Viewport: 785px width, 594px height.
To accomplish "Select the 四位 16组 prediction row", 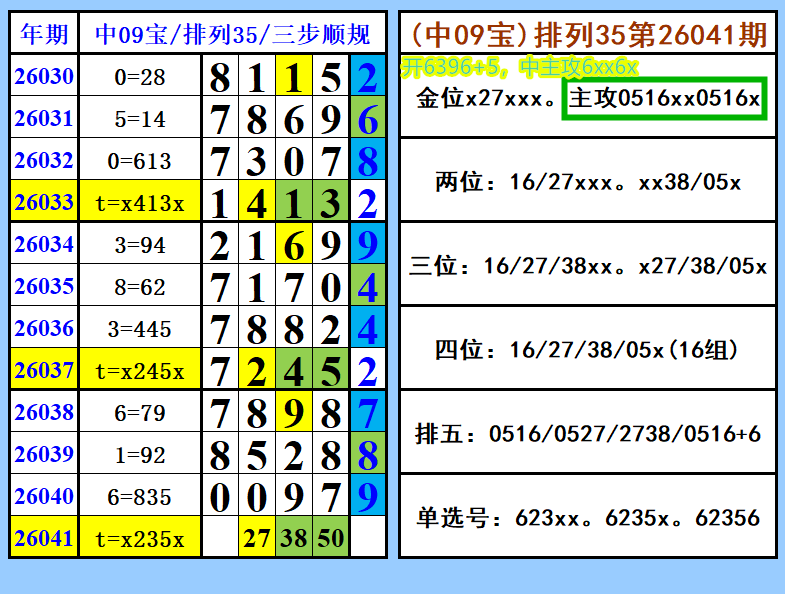I will [x=588, y=348].
